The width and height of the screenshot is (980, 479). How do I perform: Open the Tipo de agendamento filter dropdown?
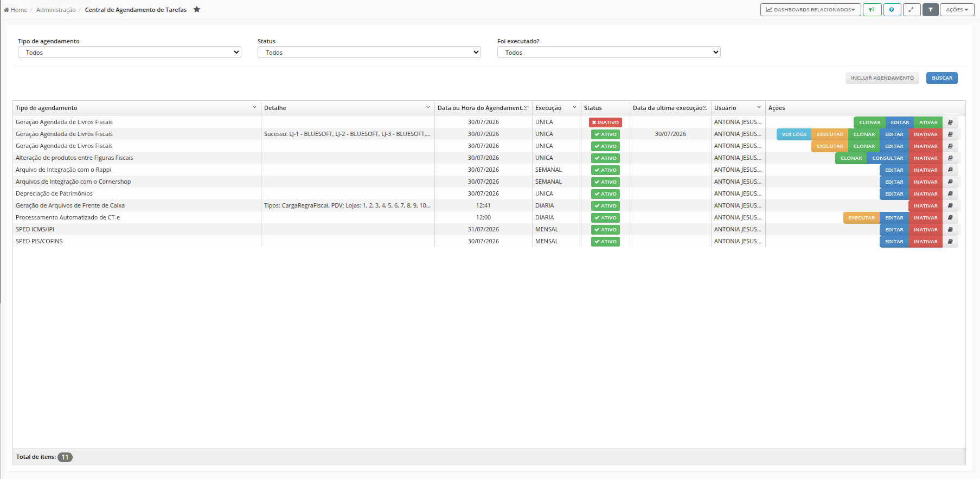click(x=130, y=53)
